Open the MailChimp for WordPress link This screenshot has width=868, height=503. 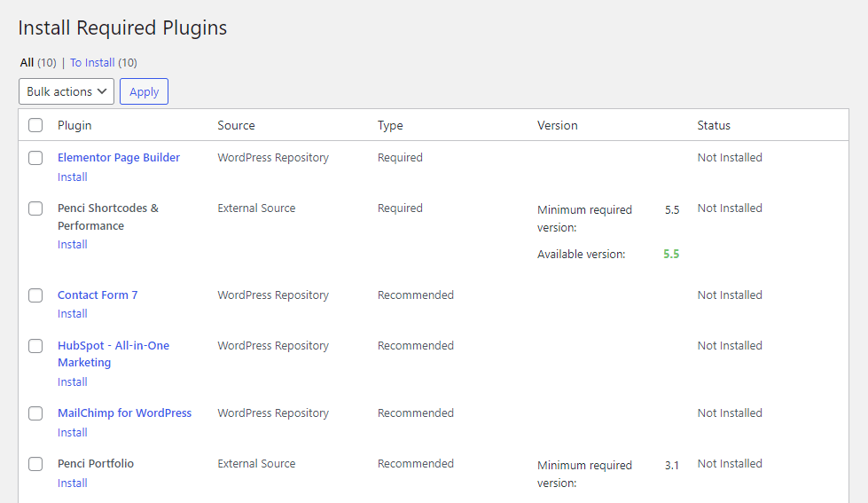124,413
